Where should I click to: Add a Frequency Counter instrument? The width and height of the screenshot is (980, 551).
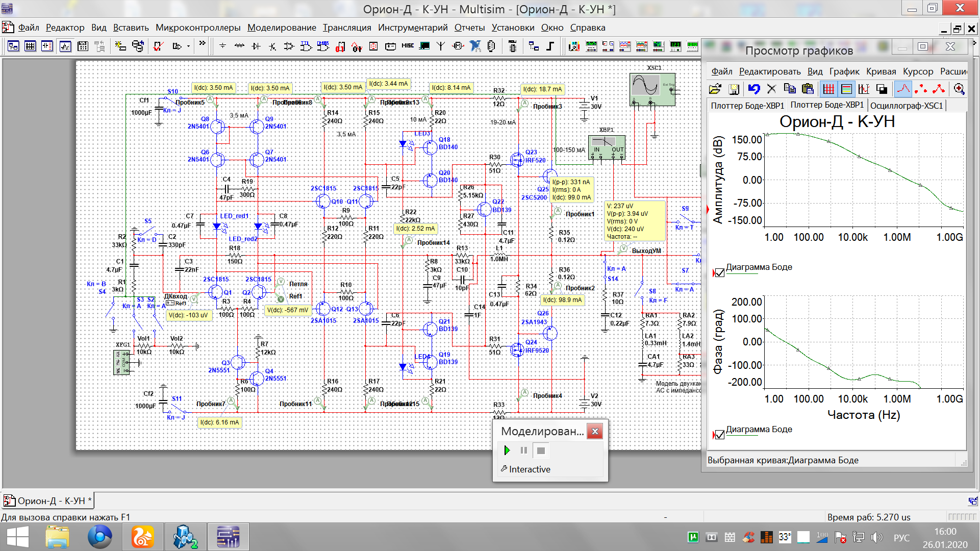coord(675,46)
